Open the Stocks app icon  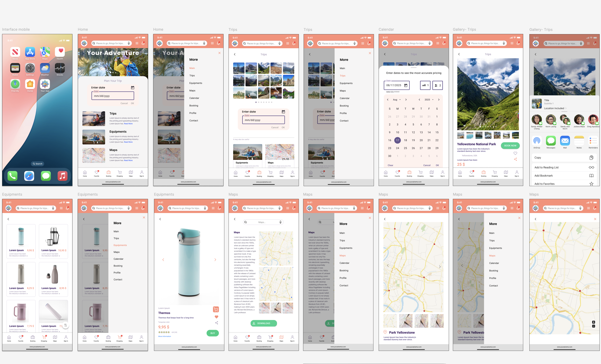[x=60, y=68]
